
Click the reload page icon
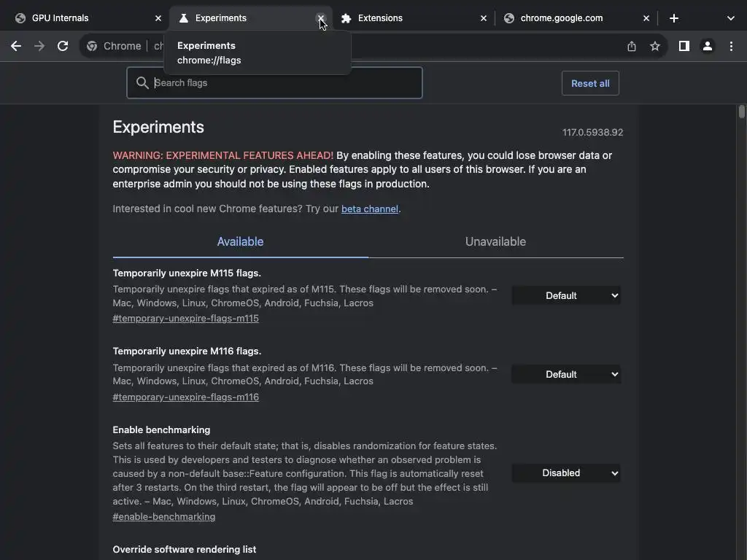pyautogui.click(x=63, y=46)
